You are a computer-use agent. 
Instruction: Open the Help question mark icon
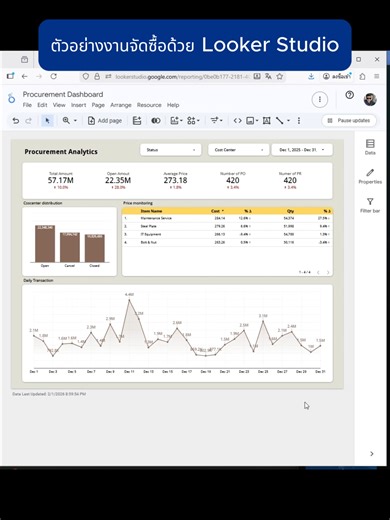click(x=349, y=95)
